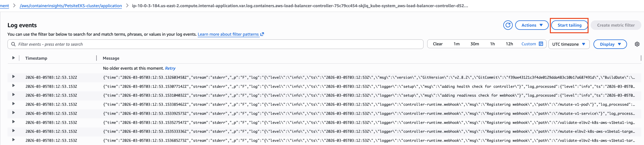Select the 1m time range
Screen dimensions: 644x145
pyautogui.click(x=456, y=44)
